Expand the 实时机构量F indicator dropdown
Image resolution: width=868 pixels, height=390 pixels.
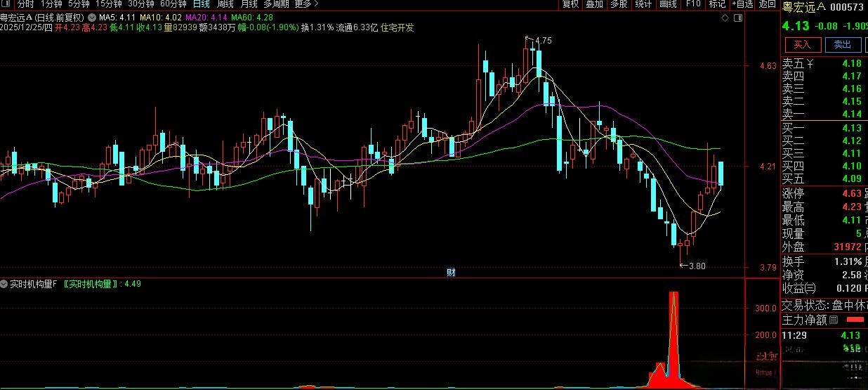[x=4, y=284]
